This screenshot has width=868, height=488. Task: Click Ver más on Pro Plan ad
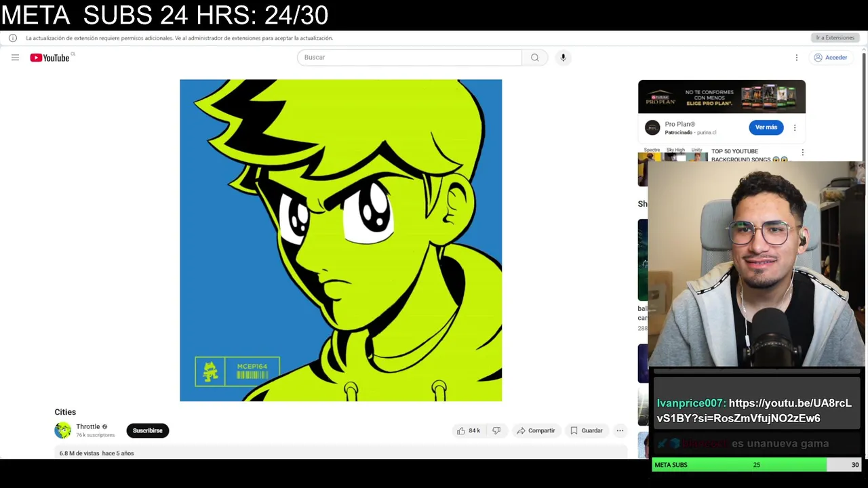pyautogui.click(x=766, y=127)
